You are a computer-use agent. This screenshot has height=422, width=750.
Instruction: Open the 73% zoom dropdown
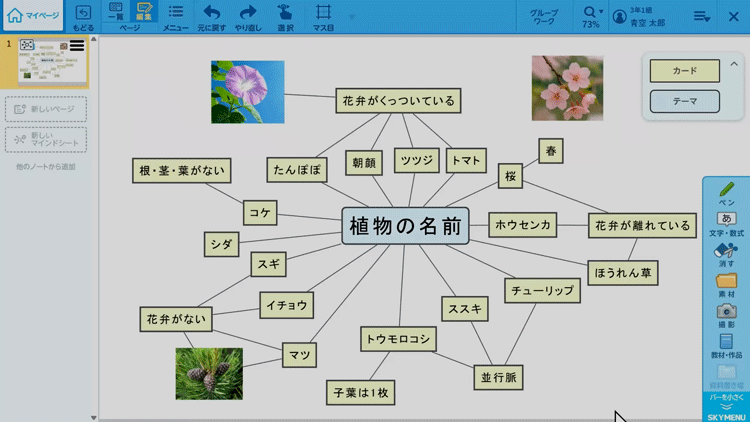[591, 17]
